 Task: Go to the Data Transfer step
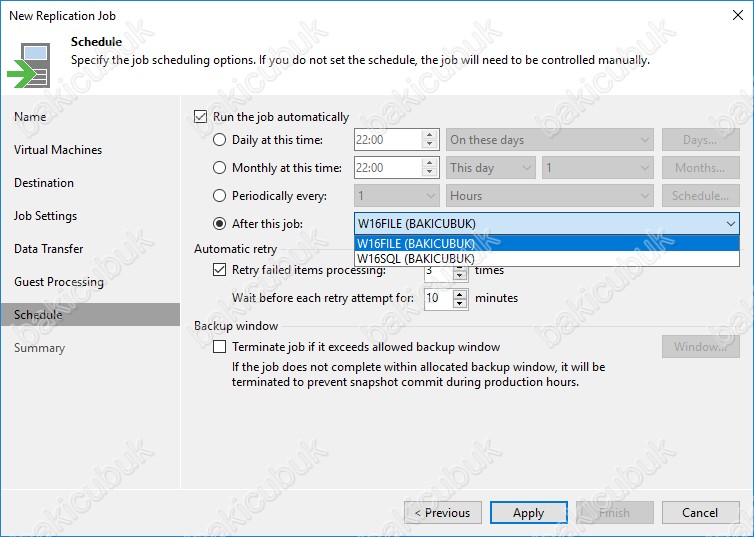(x=49, y=249)
